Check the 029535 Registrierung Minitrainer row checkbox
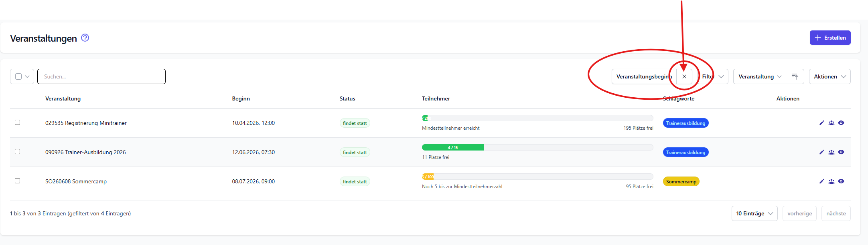The height and width of the screenshot is (245, 868). click(17, 122)
